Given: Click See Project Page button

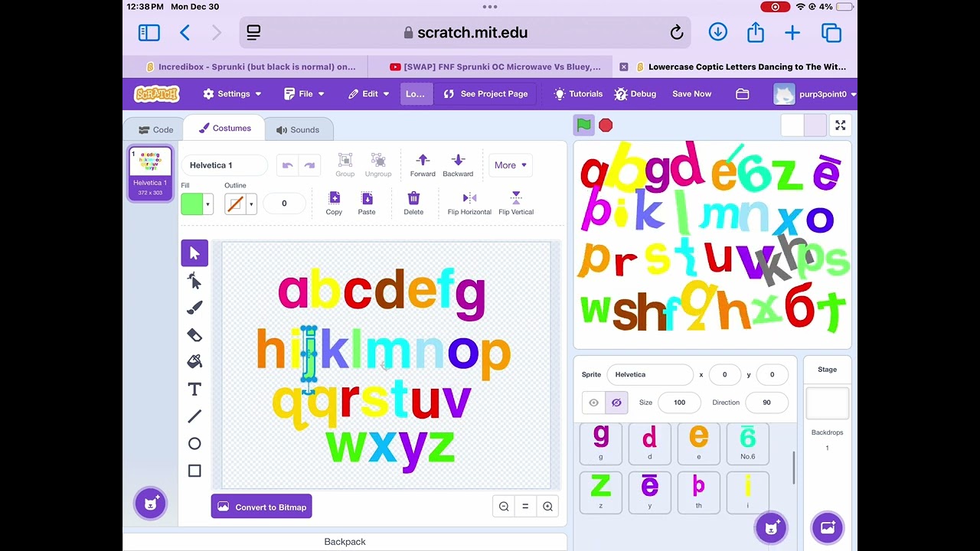Looking at the screenshot, I should click(x=485, y=94).
